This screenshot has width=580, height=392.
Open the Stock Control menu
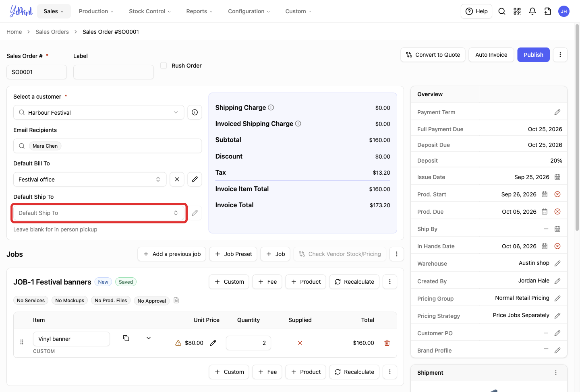coord(150,11)
